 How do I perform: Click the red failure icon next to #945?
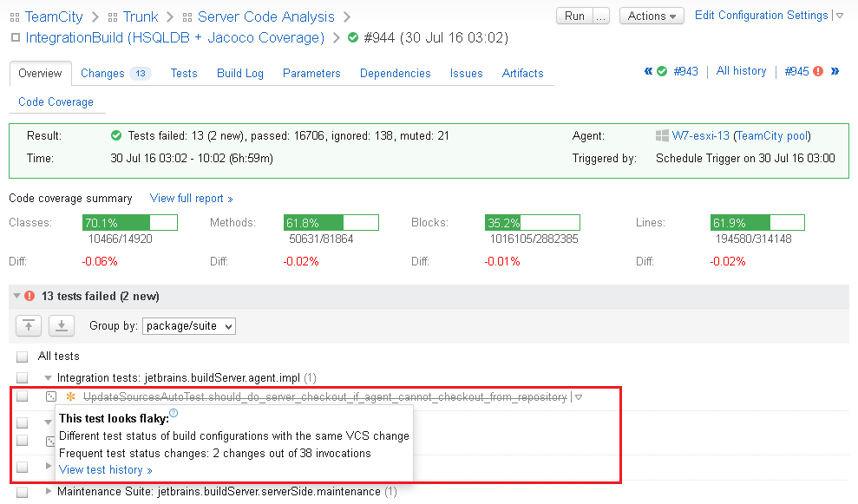(x=818, y=71)
